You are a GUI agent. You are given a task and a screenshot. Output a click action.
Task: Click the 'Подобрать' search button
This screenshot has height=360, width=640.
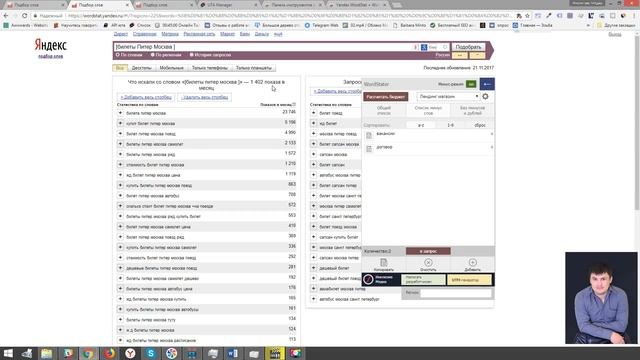(x=468, y=47)
